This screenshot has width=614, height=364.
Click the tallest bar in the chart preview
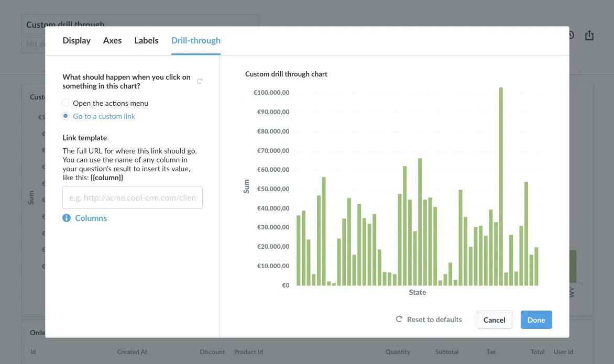pyautogui.click(x=501, y=186)
